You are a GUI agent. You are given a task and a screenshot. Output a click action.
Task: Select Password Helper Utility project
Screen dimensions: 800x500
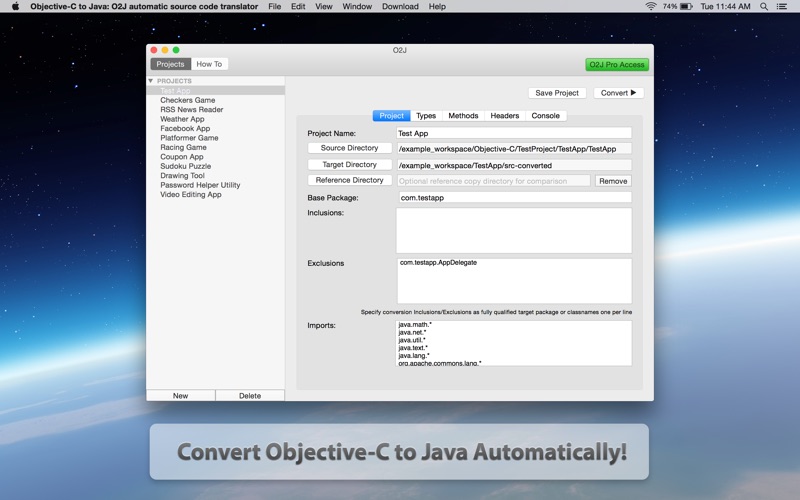215,185
